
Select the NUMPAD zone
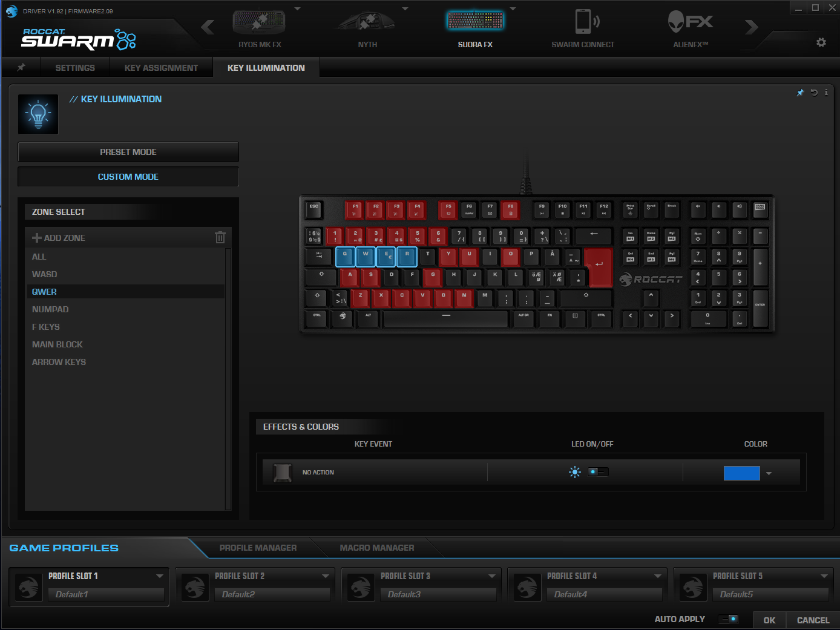(x=50, y=309)
